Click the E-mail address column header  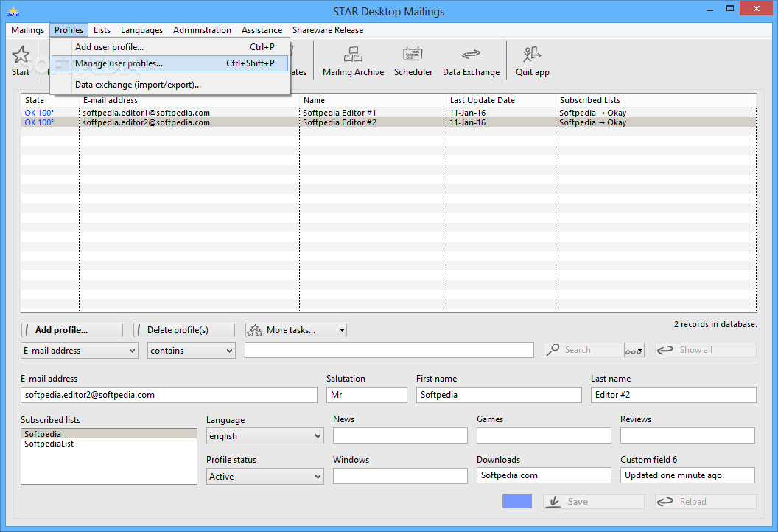[189, 100]
